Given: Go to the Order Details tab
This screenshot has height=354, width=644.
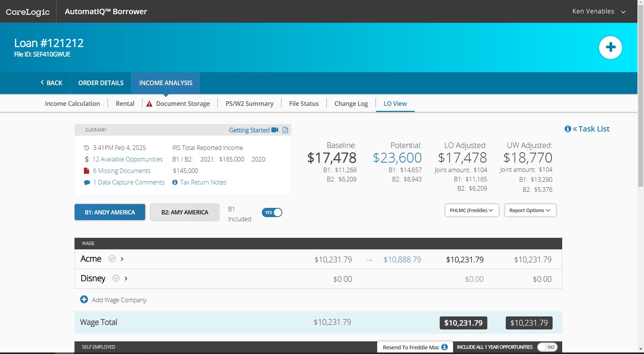Looking at the screenshot, I should pyautogui.click(x=101, y=83).
